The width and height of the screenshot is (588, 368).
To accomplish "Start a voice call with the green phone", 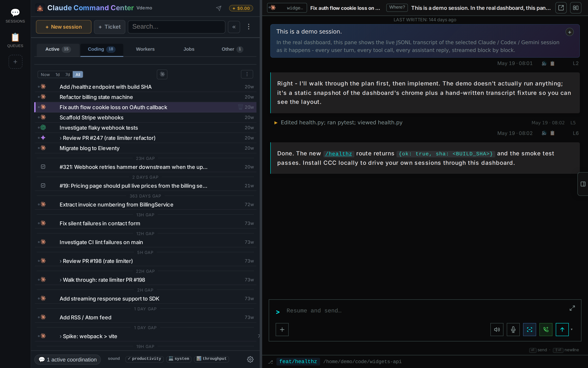I will click(546, 330).
